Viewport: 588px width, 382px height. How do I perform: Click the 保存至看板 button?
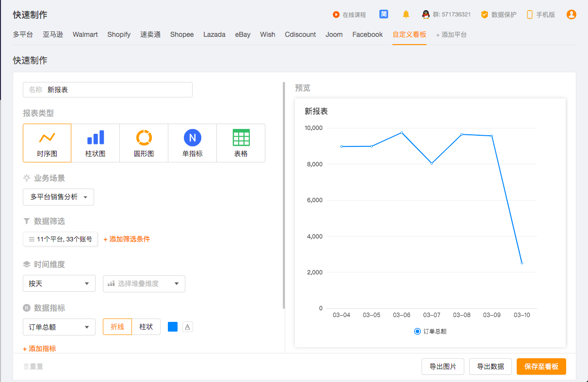541,366
